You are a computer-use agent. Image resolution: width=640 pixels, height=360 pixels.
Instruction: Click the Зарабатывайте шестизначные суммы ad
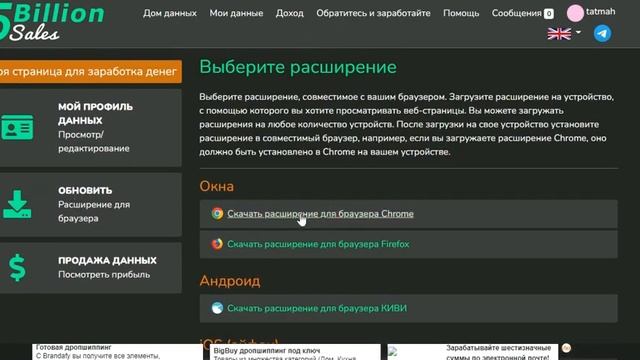[473, 352]
